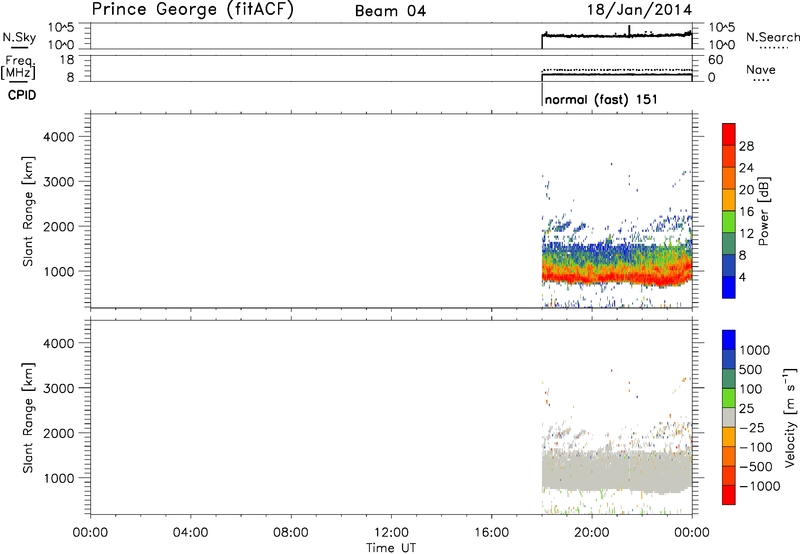
Task: Click the '-1000' velocity scale value
Action: click(759, 486)
